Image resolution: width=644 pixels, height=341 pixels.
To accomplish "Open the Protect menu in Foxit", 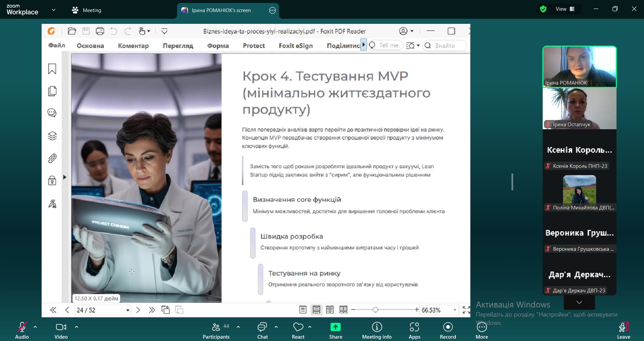I will coord(253,45).
